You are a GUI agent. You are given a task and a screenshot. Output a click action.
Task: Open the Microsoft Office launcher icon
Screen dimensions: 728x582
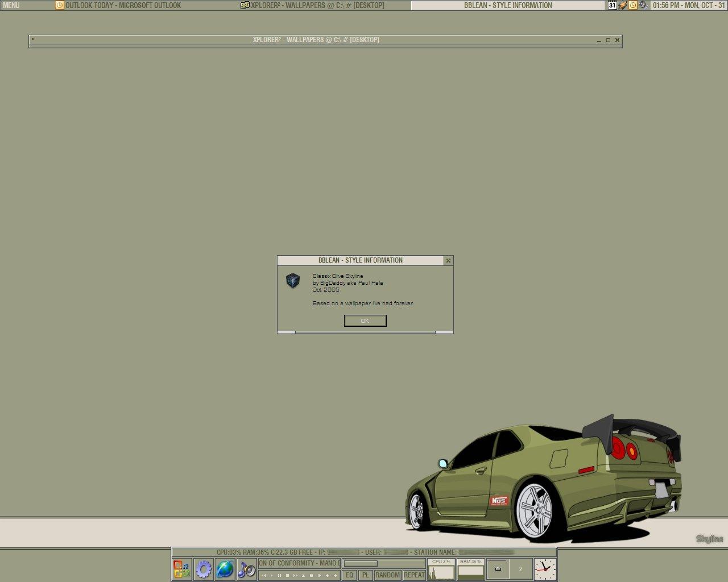[x=181, y=569]
